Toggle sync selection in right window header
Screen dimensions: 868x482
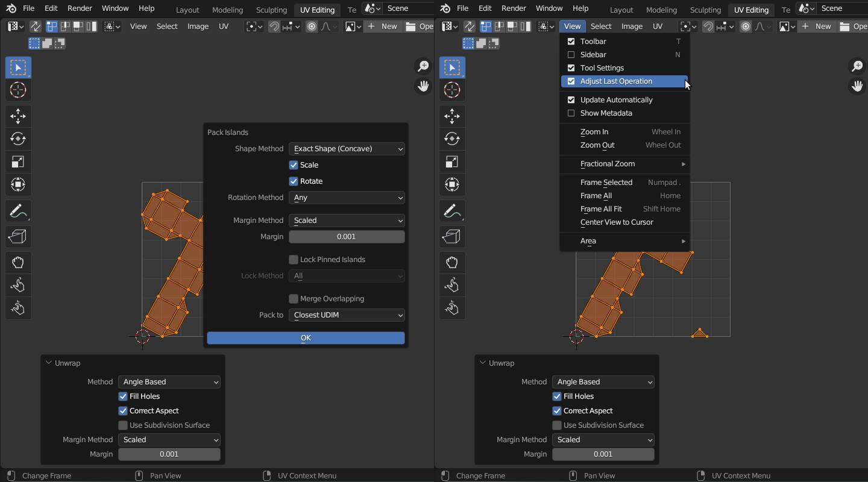[469, 27]
